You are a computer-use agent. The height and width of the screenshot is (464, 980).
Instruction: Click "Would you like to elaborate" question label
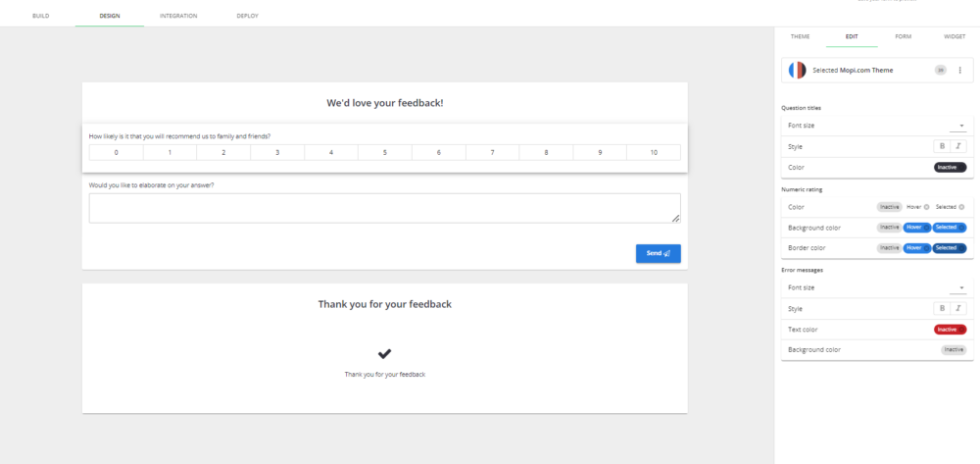152,185
